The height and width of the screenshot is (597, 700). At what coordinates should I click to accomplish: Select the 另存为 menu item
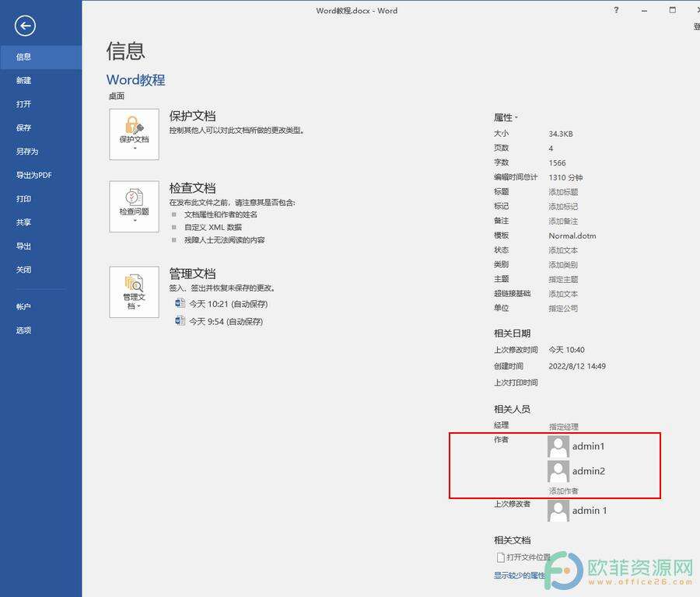pyautogui.click(x=40, y=152)
